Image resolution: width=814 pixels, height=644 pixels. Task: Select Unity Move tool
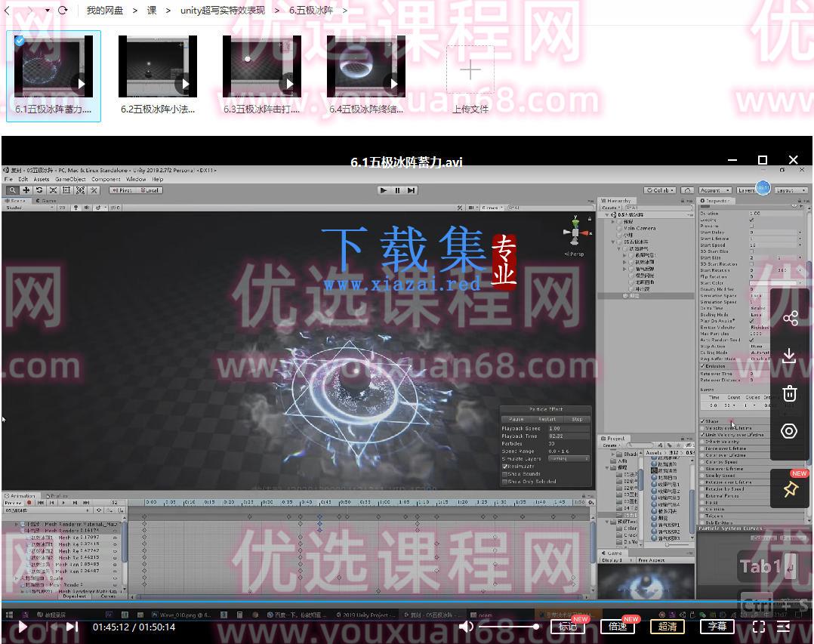tap(26, 190)
